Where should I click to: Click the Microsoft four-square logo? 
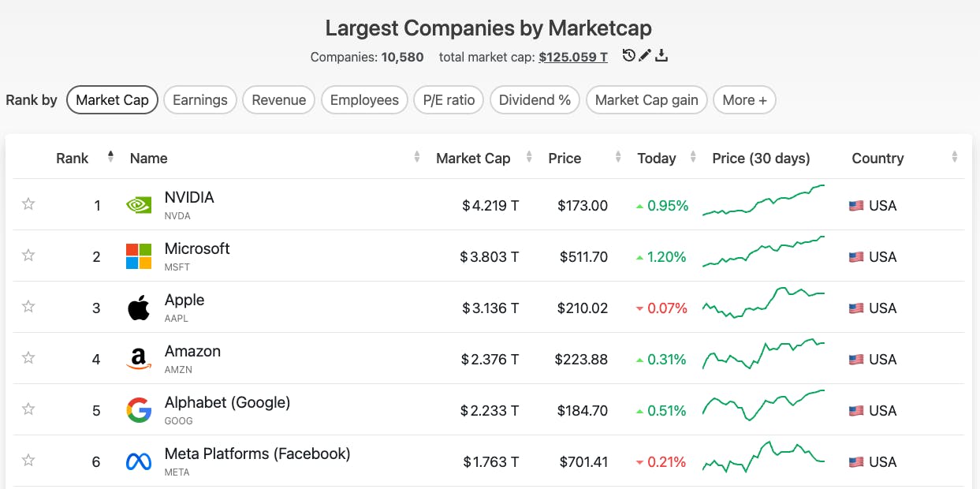pyautogui.click(x=138, y=256)
